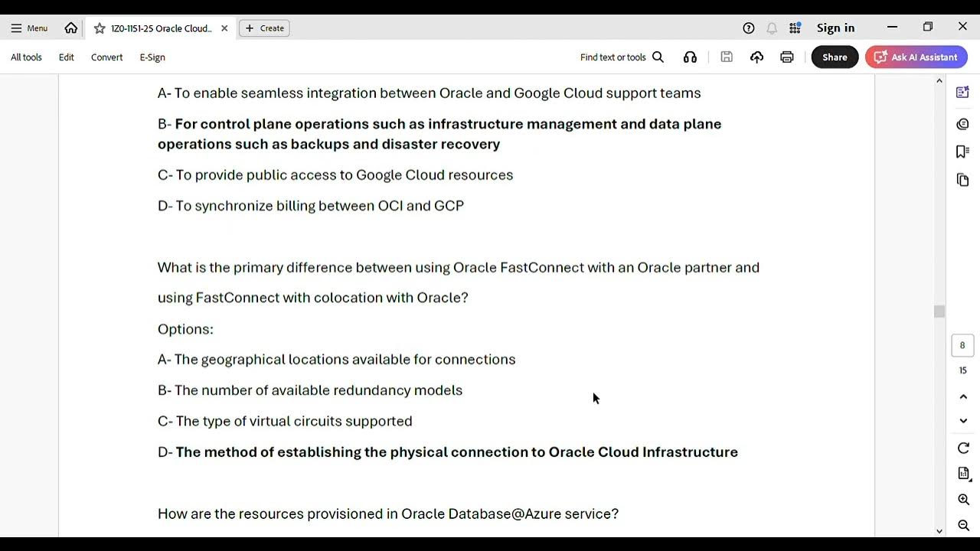Open All tools menu
This screenshot has width=980, height=551.
[26, 57]
